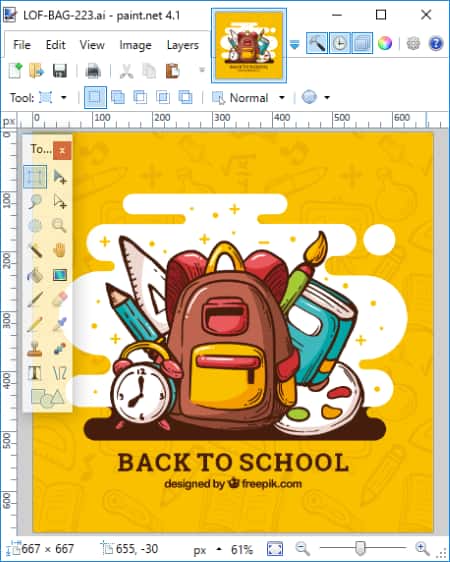Choose the Move Selection tool
This screenshot has height=562, width=450.
59,202
